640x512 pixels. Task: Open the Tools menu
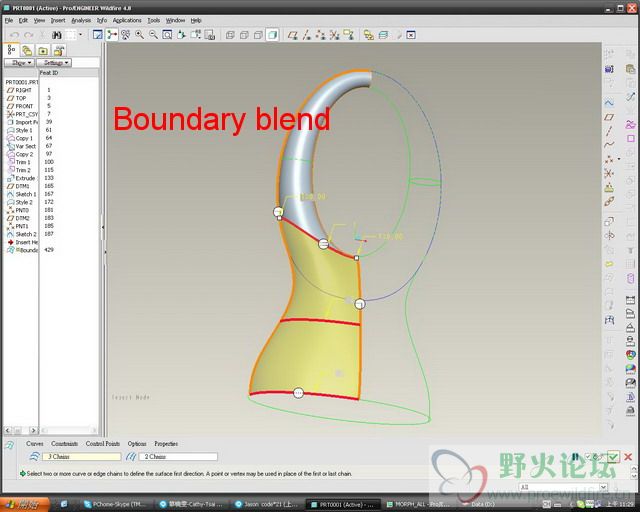[154, 20]
